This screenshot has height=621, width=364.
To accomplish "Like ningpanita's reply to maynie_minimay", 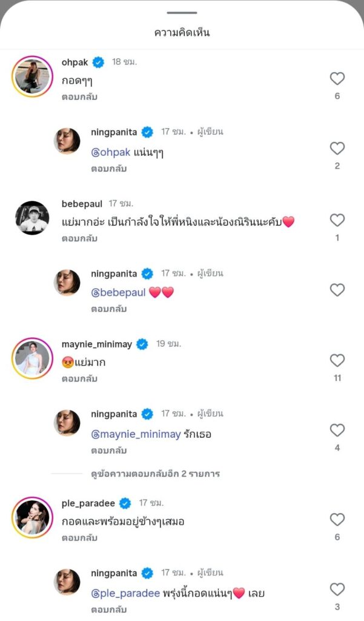I will (x=337, y=431).
